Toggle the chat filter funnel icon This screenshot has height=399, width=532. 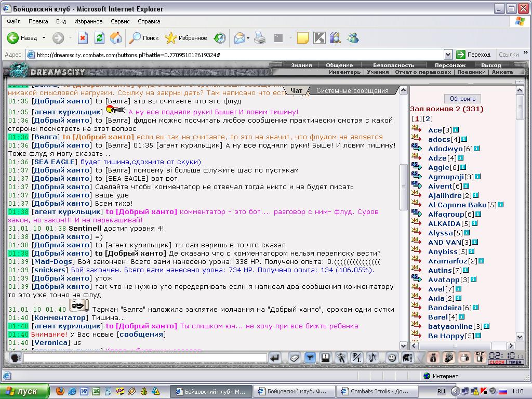(310, 357)
